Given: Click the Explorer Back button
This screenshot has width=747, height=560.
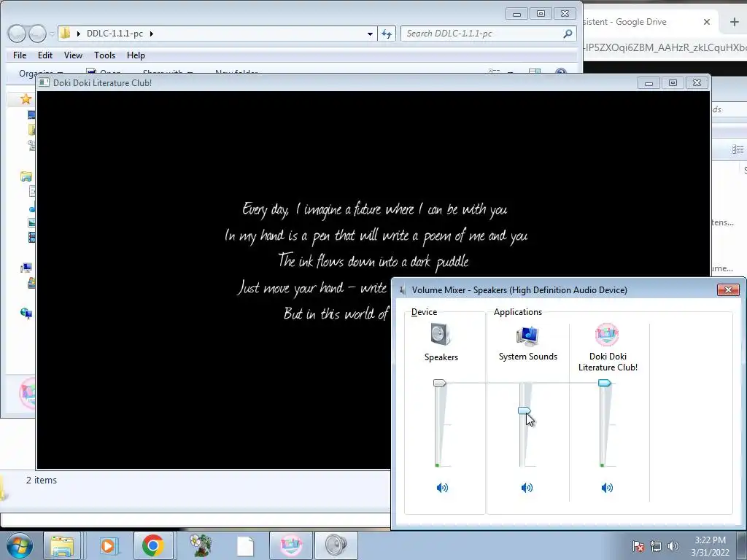Looking at the screenshot, I should [x=17, y=34].
